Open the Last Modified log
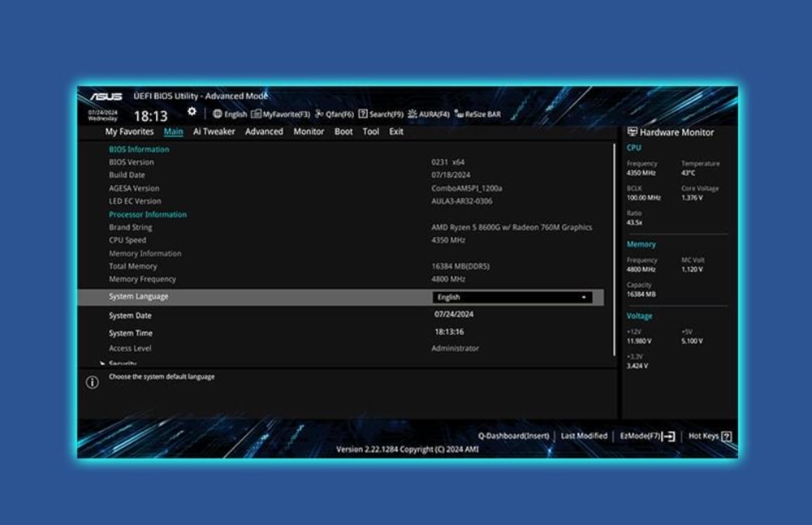The width and height of the screenshot is (812, 525). (x=584, y=436)
